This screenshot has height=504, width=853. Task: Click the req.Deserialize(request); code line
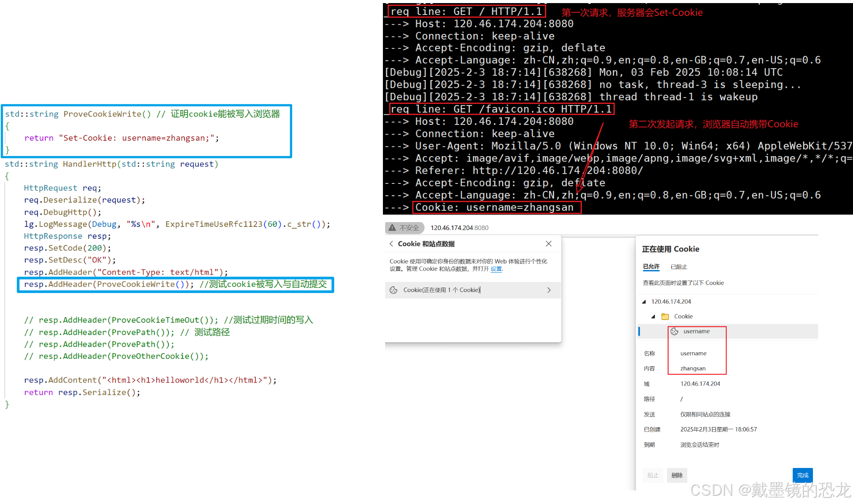tap(85, 200)
